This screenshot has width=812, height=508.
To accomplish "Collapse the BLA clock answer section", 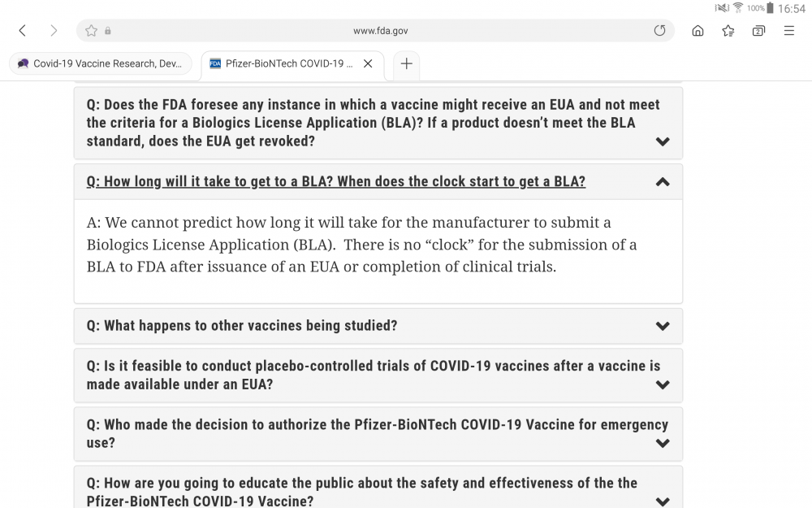I will click(x=662, y=182).
